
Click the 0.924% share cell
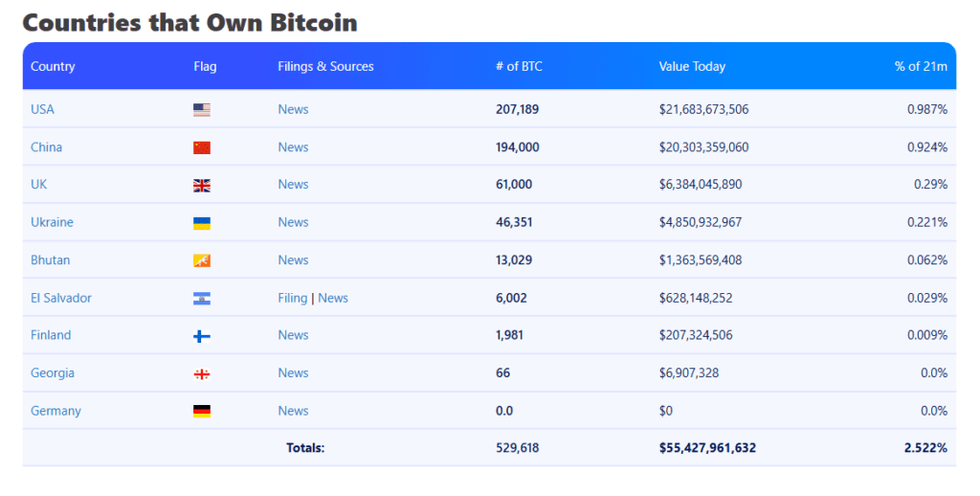pyautogui.click(x=926, y=147)
